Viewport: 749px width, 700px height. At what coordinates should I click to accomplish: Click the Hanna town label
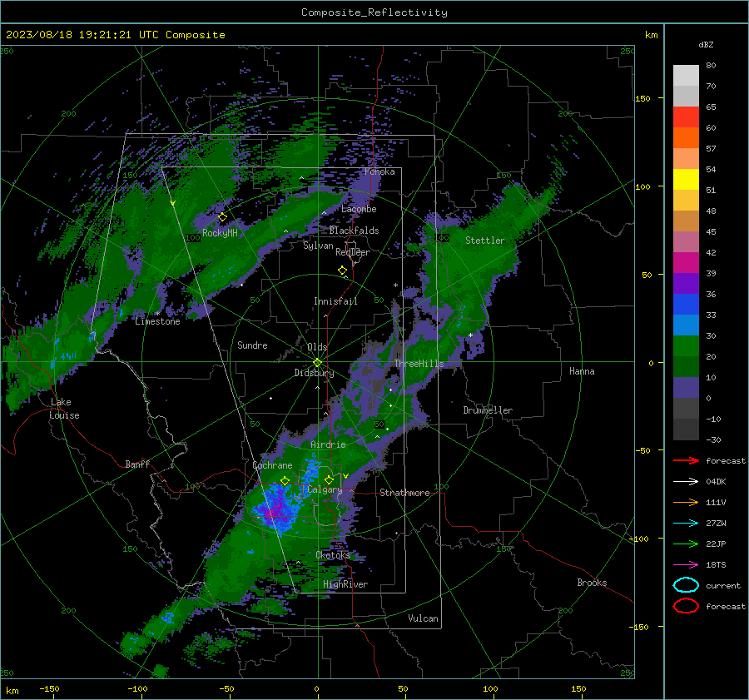[x=582, y=371]
